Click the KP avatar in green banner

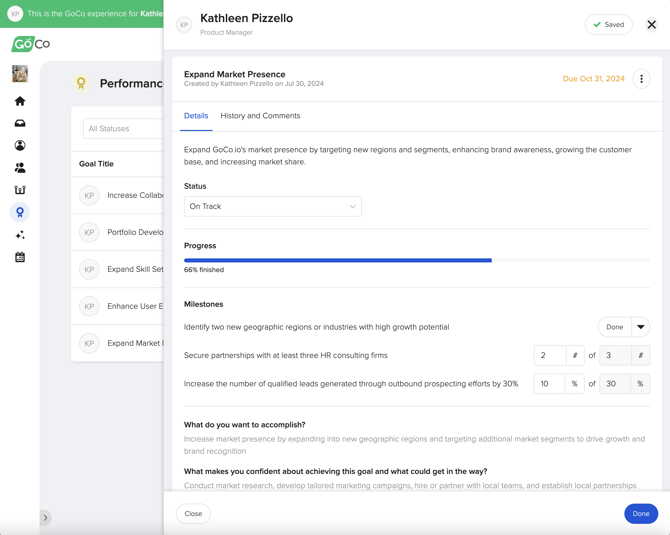coord(15,14)
